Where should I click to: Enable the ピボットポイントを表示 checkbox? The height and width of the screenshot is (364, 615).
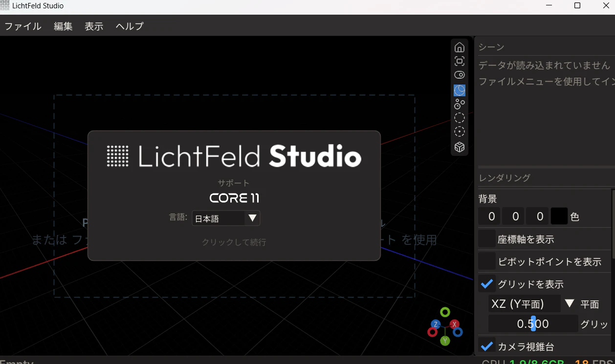coord(487,261)
